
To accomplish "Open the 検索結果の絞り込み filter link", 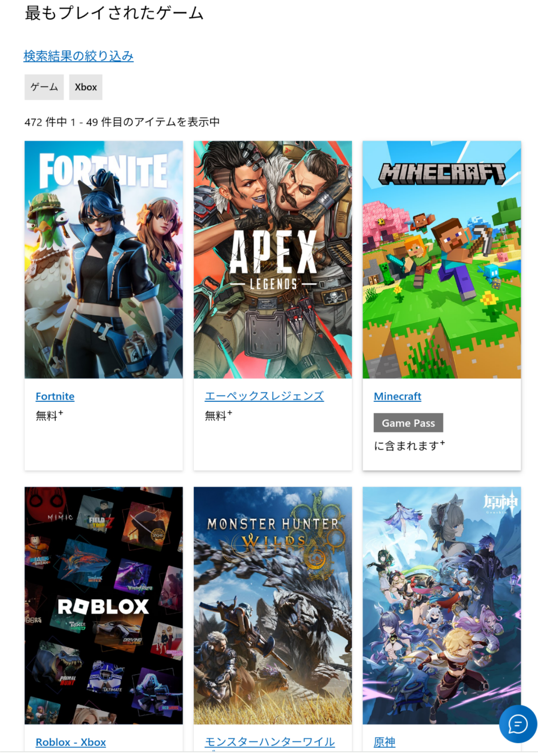I will click(78, 56).
